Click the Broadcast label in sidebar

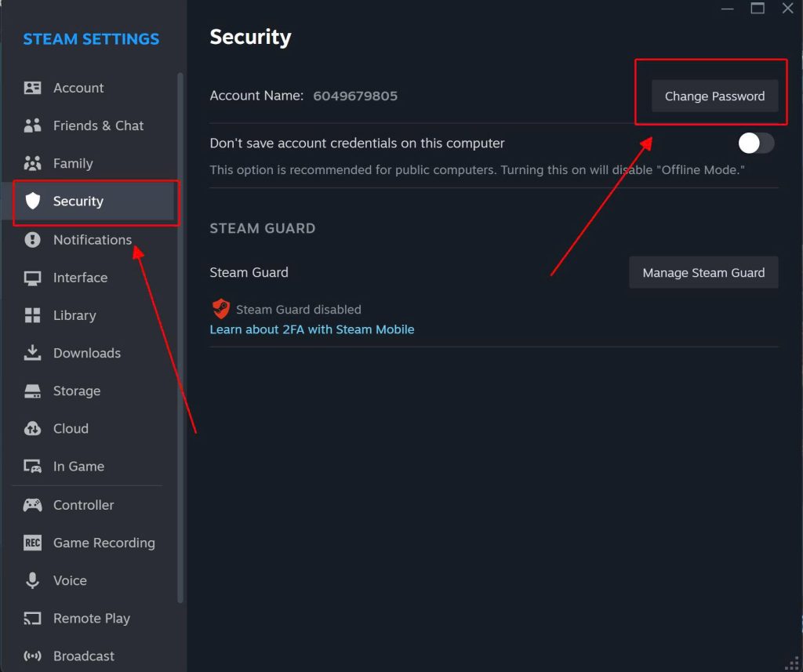click(x=84, y=656)
